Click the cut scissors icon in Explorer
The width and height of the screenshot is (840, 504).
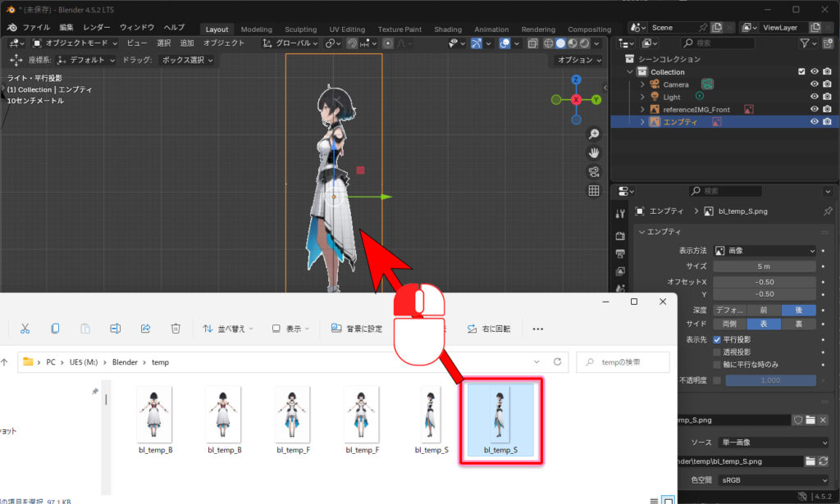click(25, 329)
